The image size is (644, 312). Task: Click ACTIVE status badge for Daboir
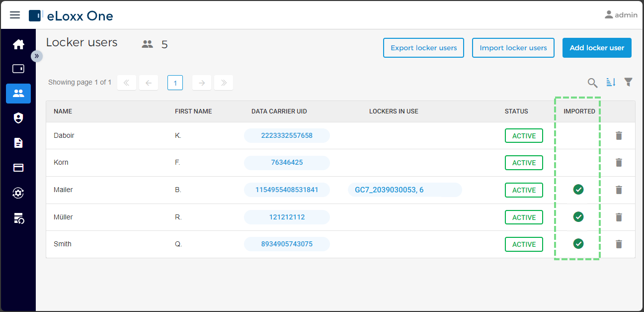coord(524,136)
